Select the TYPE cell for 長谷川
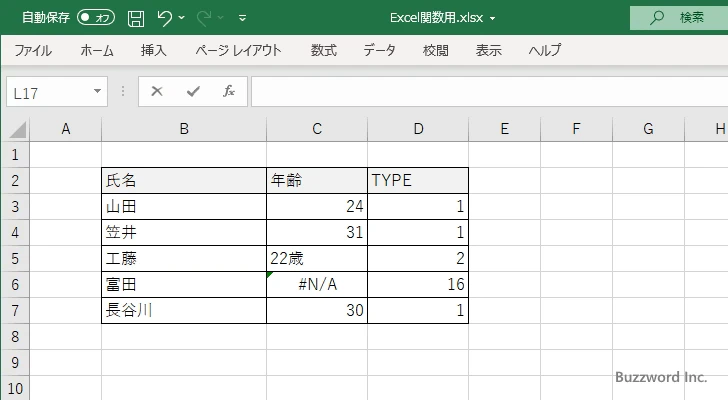The width and height of the screenshot is (728, 400). (x=418, y=310)
